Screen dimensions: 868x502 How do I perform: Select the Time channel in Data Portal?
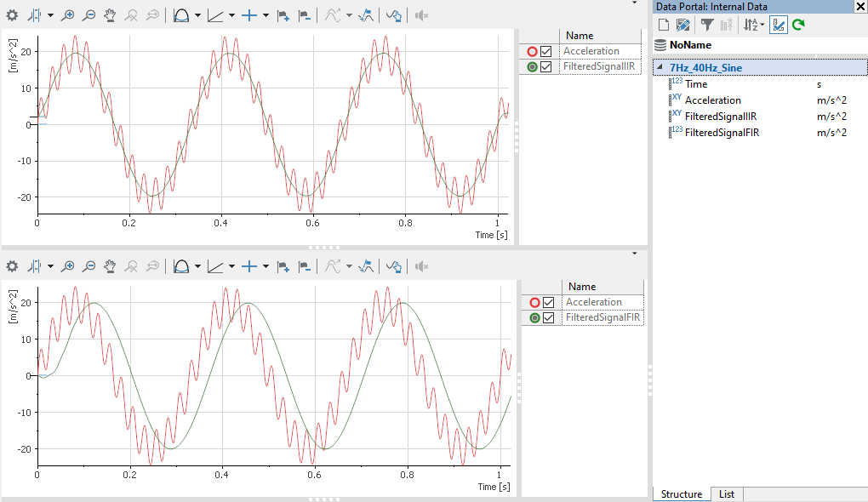[x=695, y=84]
